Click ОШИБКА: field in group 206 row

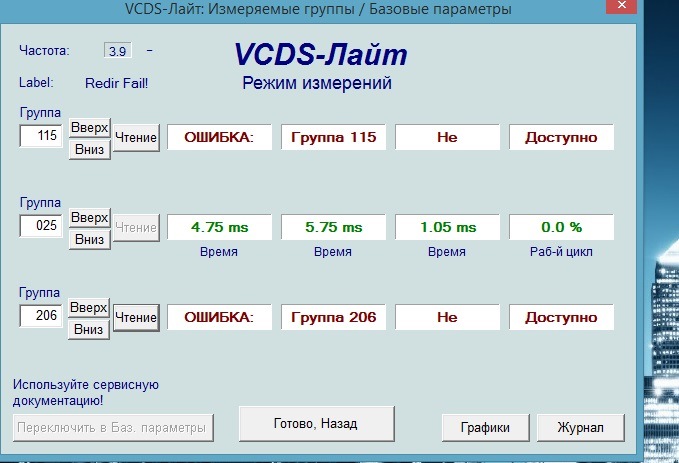tap(220, 317)
